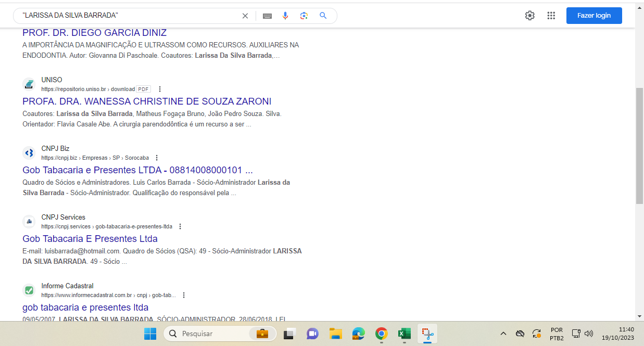Open more options for CNPJ Biz result
The height and width of the screenshot is (346, 644).
157,158
